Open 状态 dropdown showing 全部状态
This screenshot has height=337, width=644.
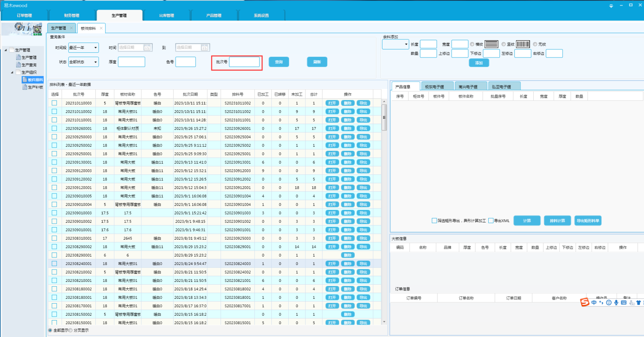[83, 62]
